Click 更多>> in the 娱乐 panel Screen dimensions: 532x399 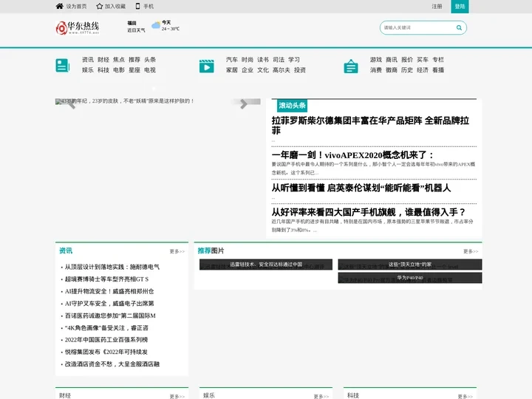click(321, 396)
